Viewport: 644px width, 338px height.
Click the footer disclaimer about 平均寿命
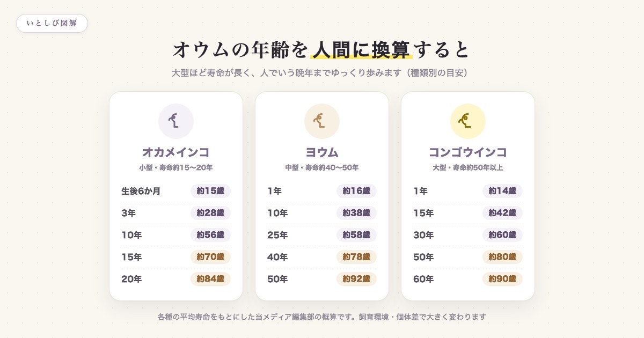click(x=322, y=317)
